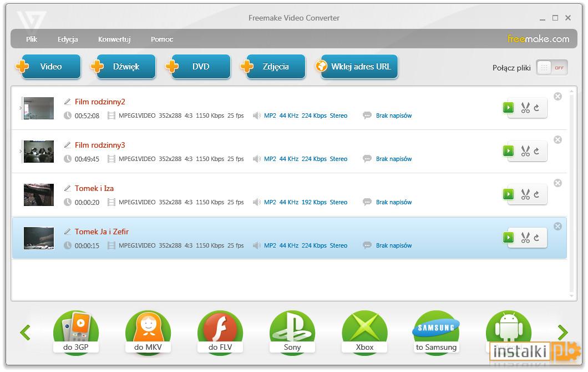588x372 pixels.
Task: Remove Film rodzinny3 from the list
Action: click(557, 140)
